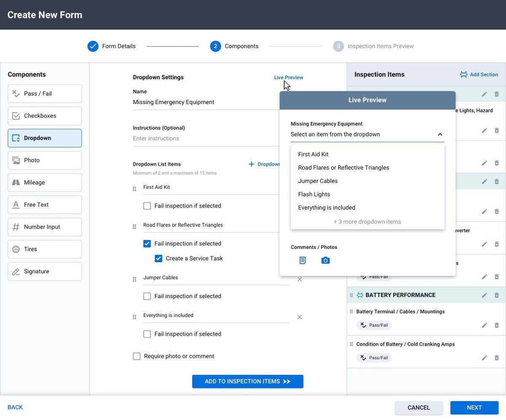Uncheck Fail inspection for Road Flares item
Image resolution: width=506 pixels, height=420 pixels.
click(147, 243)
